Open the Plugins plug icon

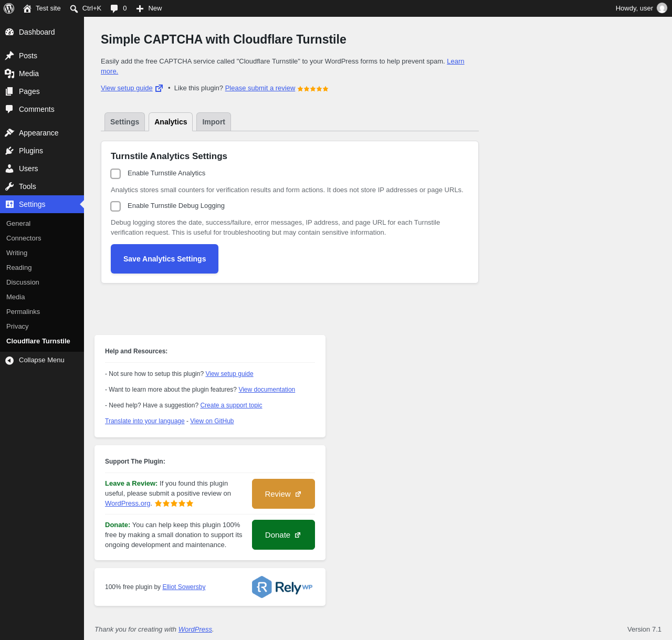pyautogui.click(x=9, y=151)
